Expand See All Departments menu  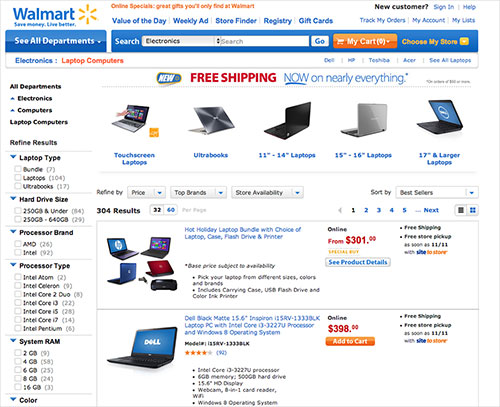(x=56, y=41)
